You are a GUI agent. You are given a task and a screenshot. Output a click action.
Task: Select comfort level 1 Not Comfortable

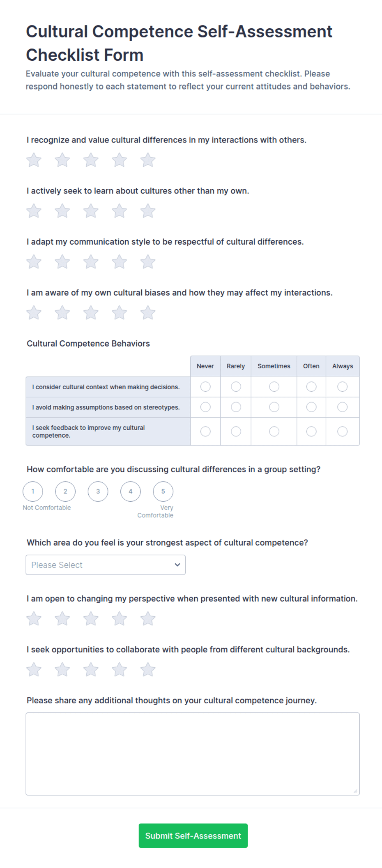point(33,491)
